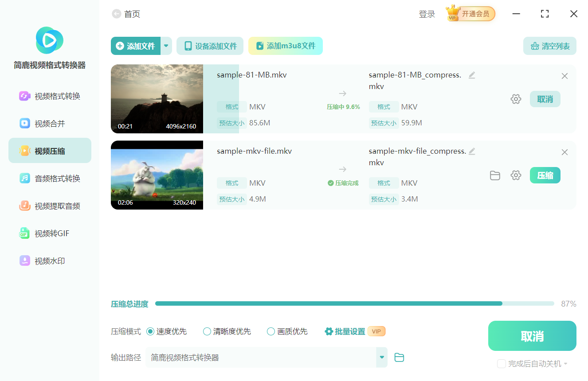Image resolution: width=588 pixels, height=381 pixels.
Task: Toggle the 完成后自动关机 checkbox
Action: pyautogui.click(x=502, y=364)
